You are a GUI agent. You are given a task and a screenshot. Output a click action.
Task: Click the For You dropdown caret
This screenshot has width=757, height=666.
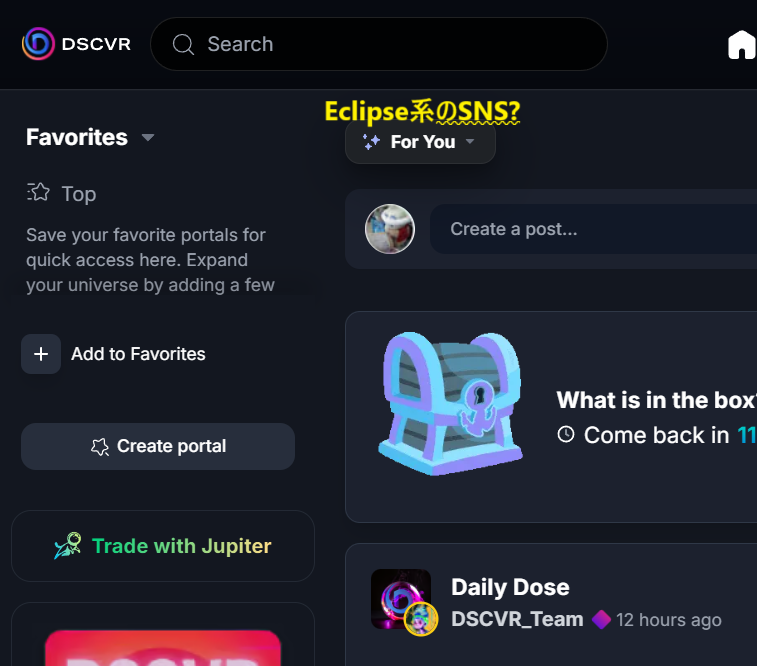[470, 141]
